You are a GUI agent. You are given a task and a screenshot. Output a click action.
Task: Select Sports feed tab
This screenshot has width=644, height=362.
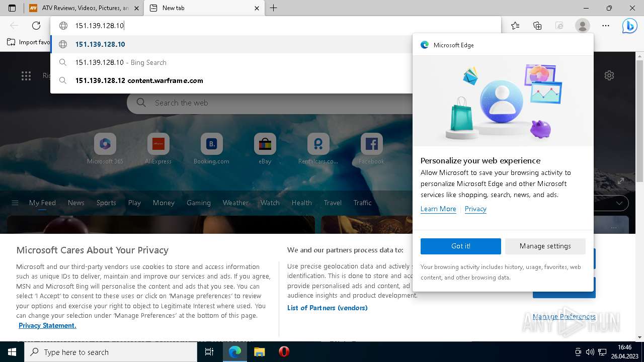106,203
